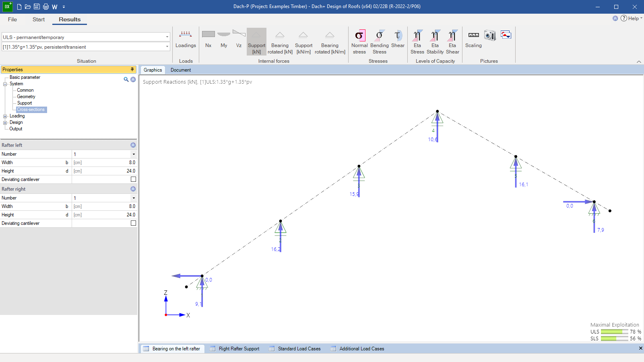Collapse the Rafter left section
Viewport: 644px width, 362px height.
coord(133,145)
